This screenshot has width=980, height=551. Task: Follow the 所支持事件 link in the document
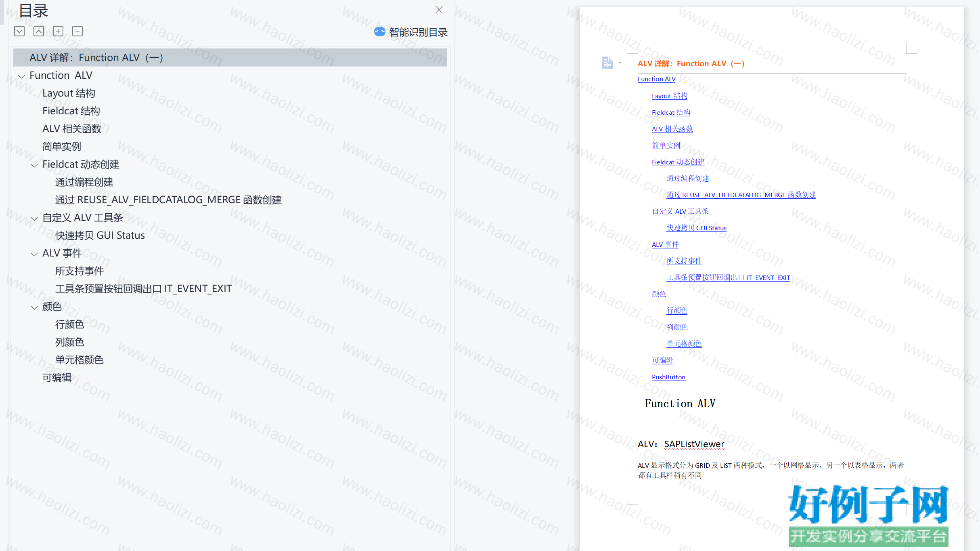coord(684,261)
